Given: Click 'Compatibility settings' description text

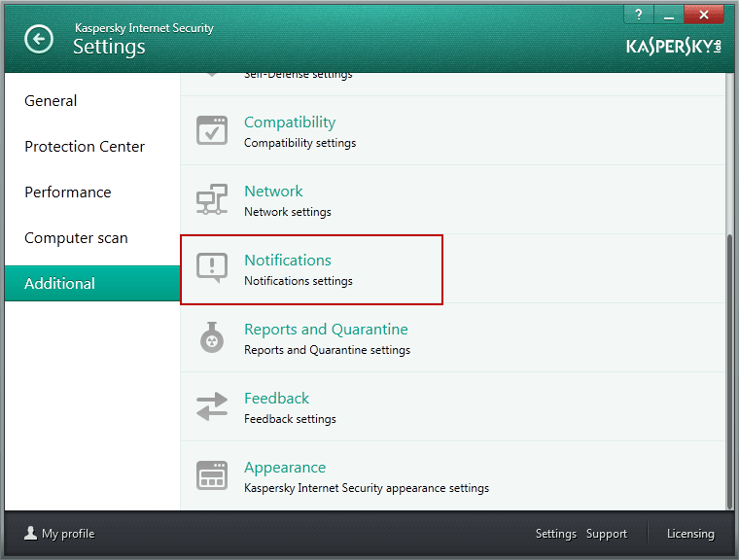Looking at the screenshot, I should coord(299,143).
